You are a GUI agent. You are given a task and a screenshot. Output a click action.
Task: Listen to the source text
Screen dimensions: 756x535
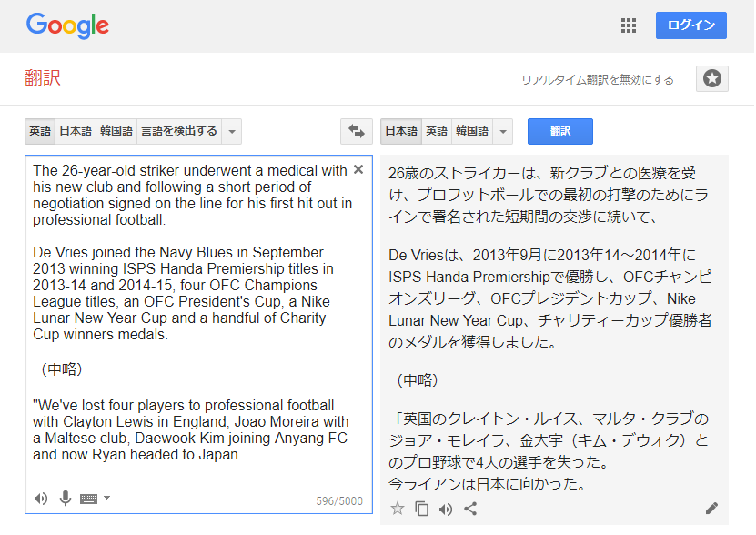(41, 498)
